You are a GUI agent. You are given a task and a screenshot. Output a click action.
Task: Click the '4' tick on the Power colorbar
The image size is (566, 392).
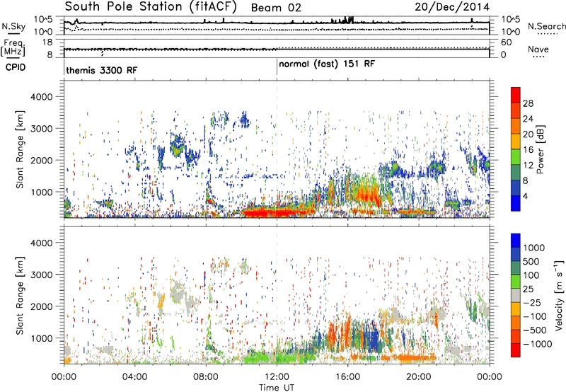coord(525,196)
